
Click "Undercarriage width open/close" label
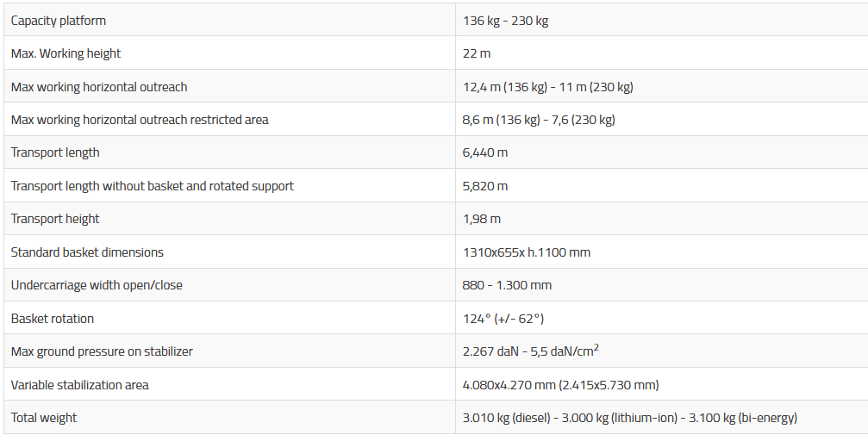(x=97, y=285)
